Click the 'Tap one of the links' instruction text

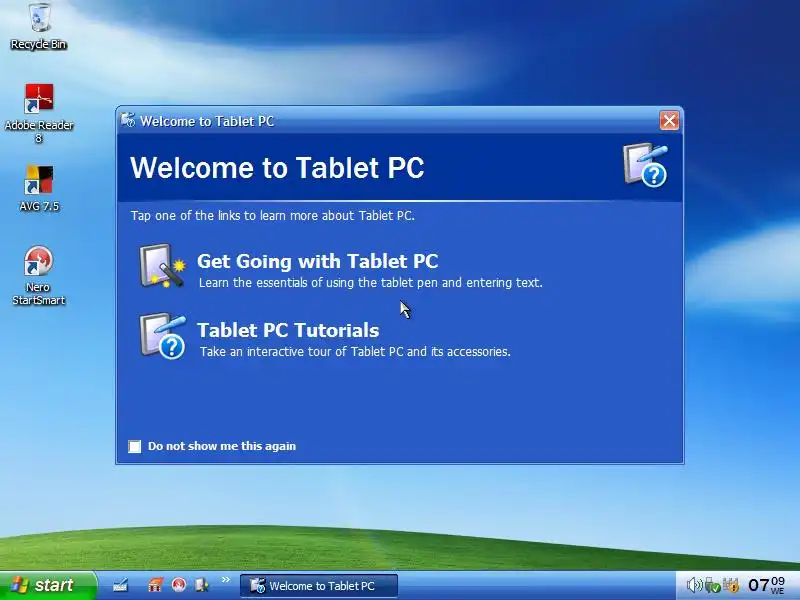272,215
